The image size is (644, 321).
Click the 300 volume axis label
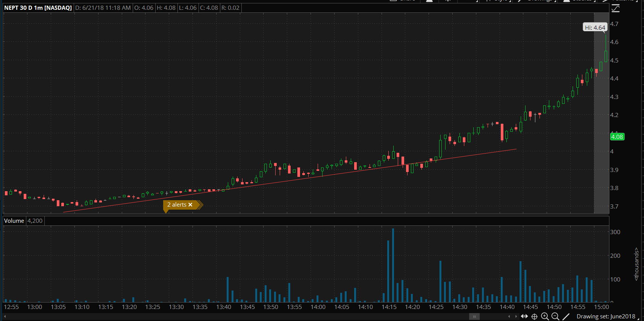pyautogui.click(x=615, y=232)
